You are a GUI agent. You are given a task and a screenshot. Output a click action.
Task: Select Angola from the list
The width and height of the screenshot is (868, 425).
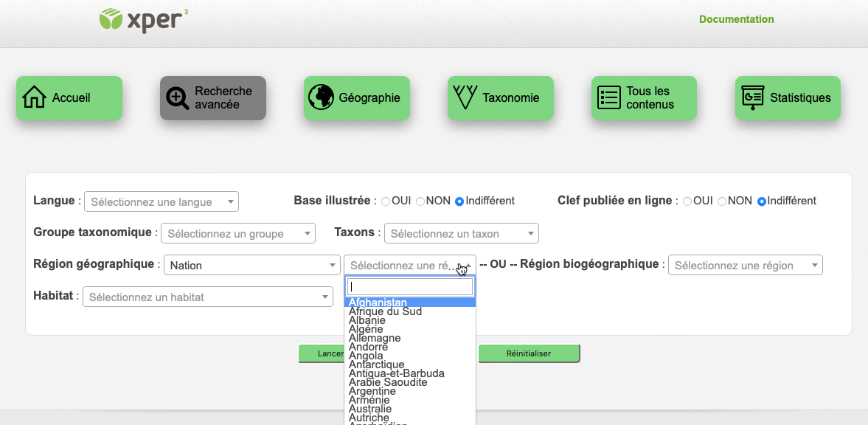(409, 356)
